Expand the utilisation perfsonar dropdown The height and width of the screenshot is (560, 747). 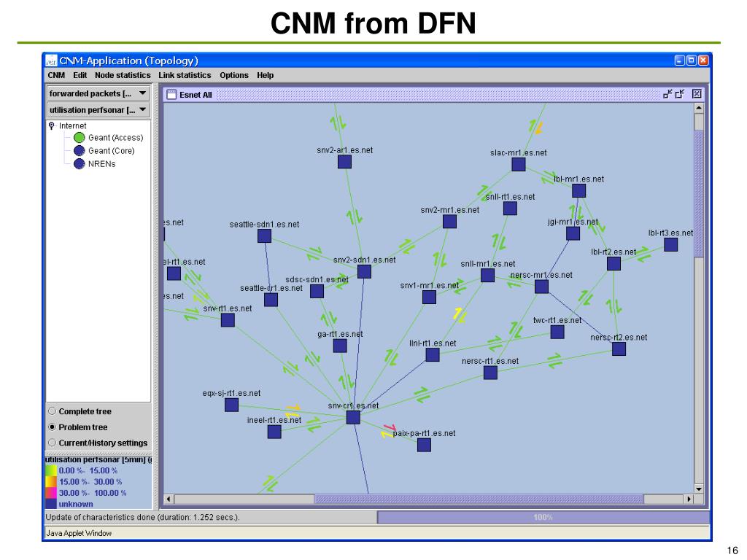(x=98, y=110)
